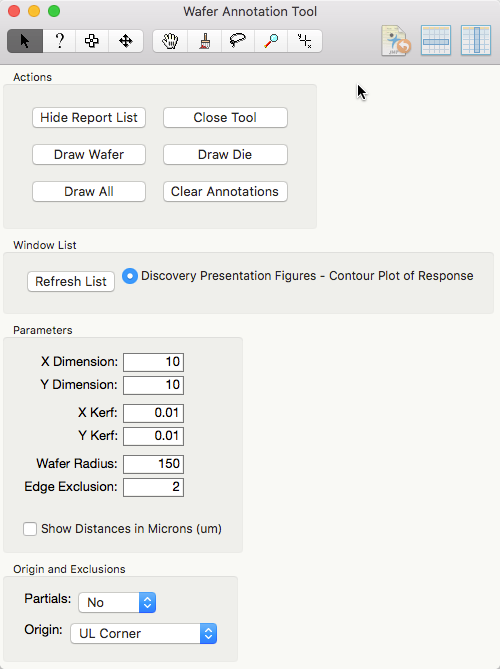This screenshot has height=669, width=500.
Task: Select Discovery Presentation Figures radio button
Action: [130, 276]
